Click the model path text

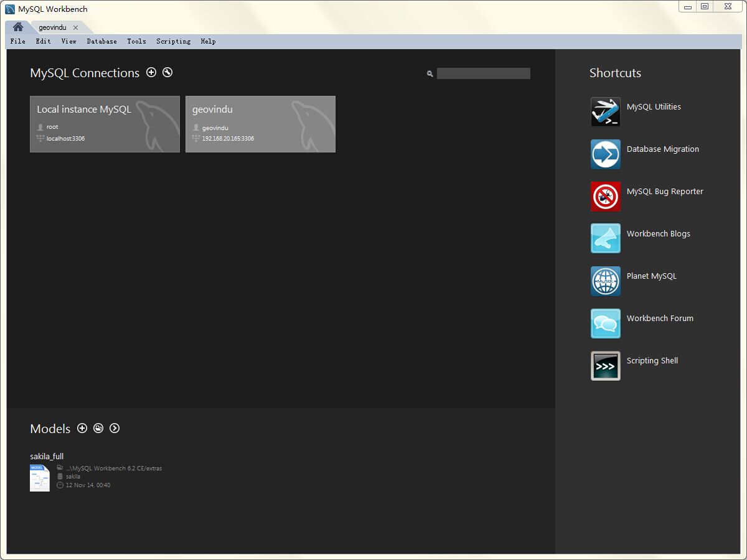[114, 468]
